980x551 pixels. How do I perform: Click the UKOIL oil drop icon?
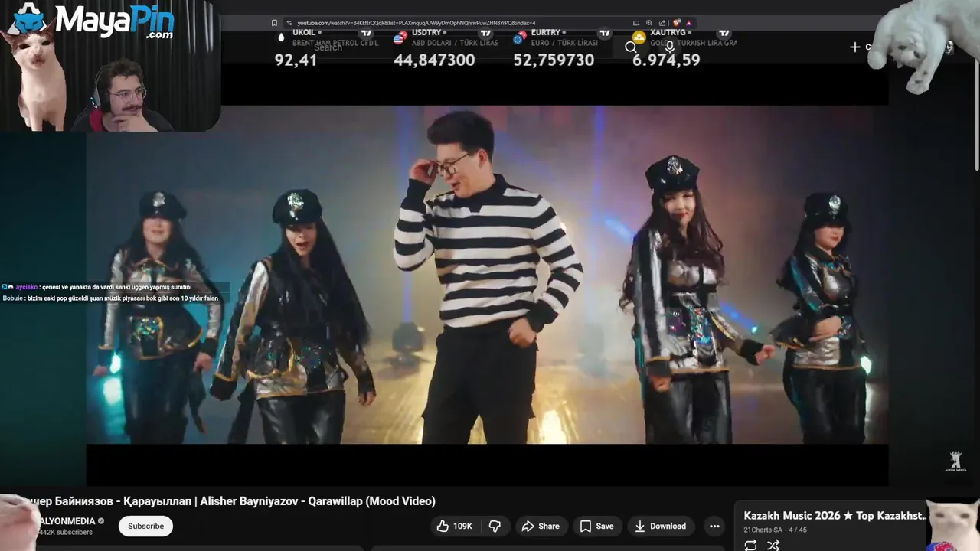pyautogui.click(x=281, y=37)
